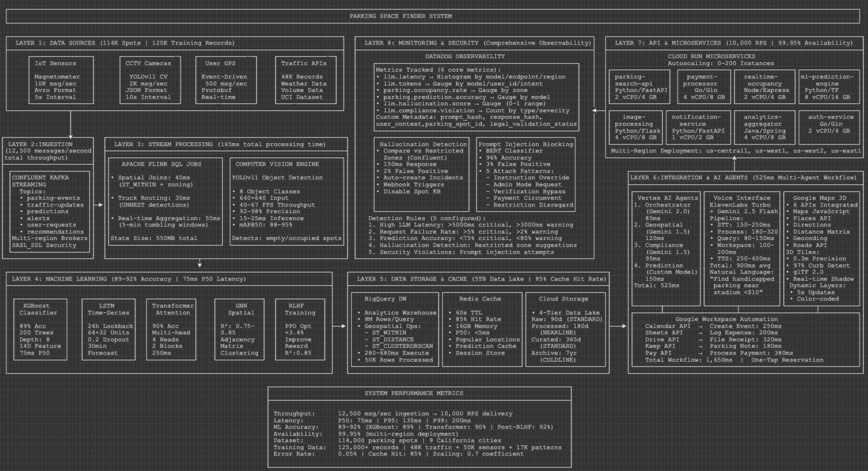Select the auth-service microservice box
The image size is (868, 471).
(829, 127)
